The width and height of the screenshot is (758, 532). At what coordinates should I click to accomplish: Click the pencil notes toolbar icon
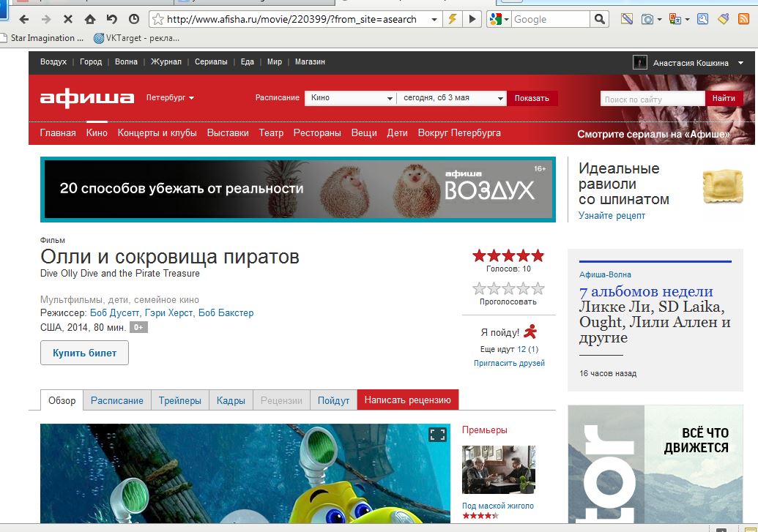[x=627, y=19]
